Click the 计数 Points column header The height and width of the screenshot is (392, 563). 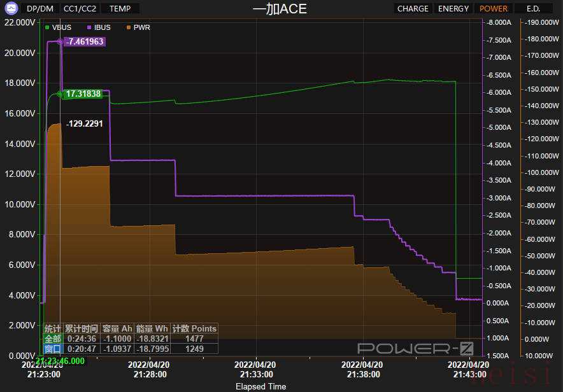pos(194,328)
